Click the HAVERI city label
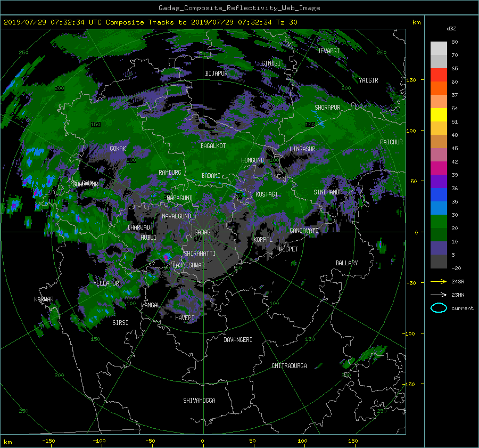The width and height of the screenshot is (479, 448). point(185,318)
